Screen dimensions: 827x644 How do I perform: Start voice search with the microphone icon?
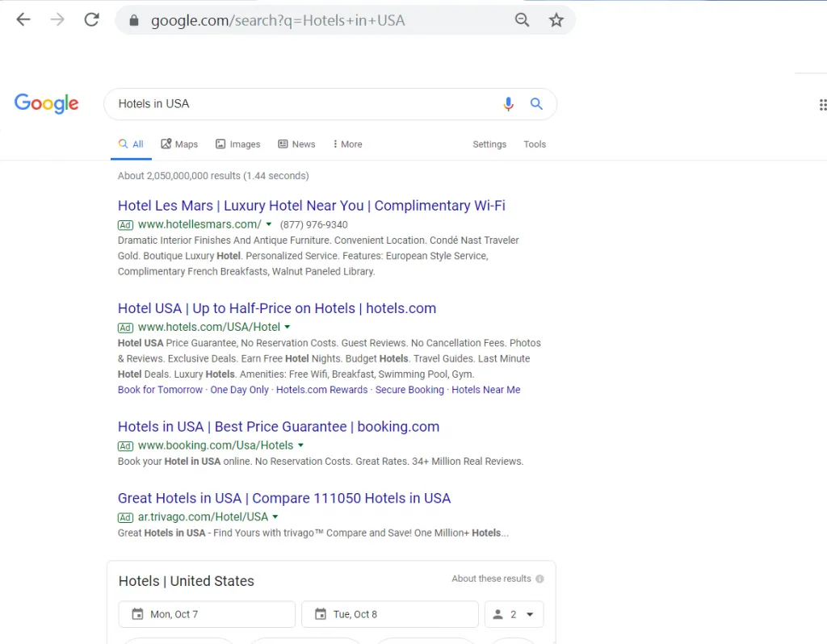tap(508, 104)
